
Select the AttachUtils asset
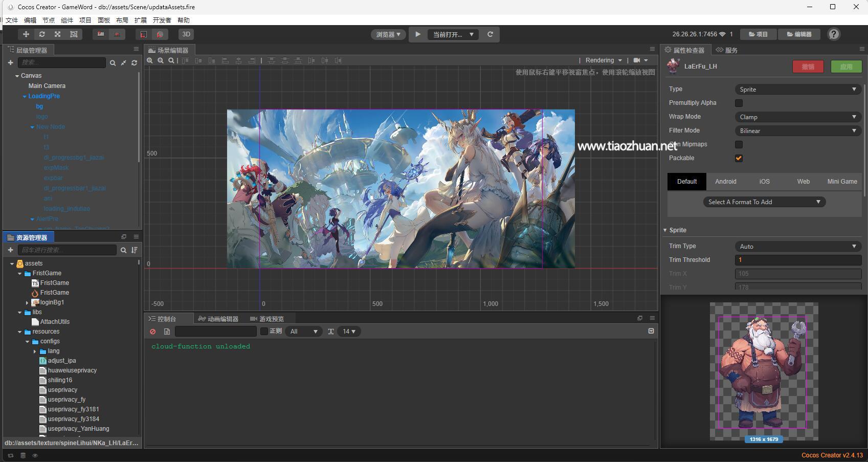point(55,322)
